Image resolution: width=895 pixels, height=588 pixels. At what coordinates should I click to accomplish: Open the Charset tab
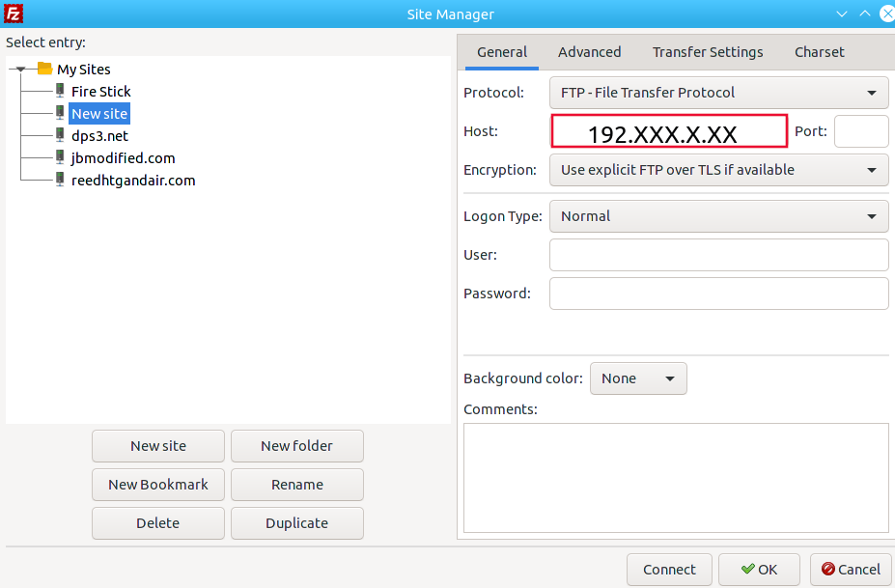(819, 52)
